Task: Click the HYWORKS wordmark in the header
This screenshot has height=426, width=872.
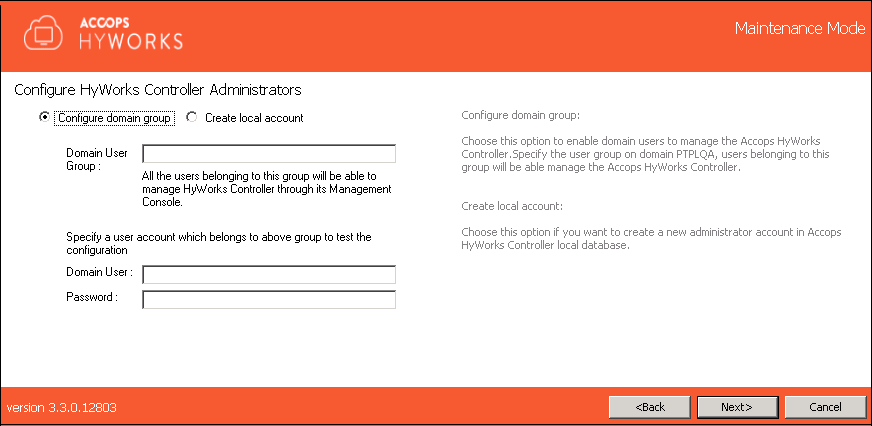Action: (x=126, y=41)
